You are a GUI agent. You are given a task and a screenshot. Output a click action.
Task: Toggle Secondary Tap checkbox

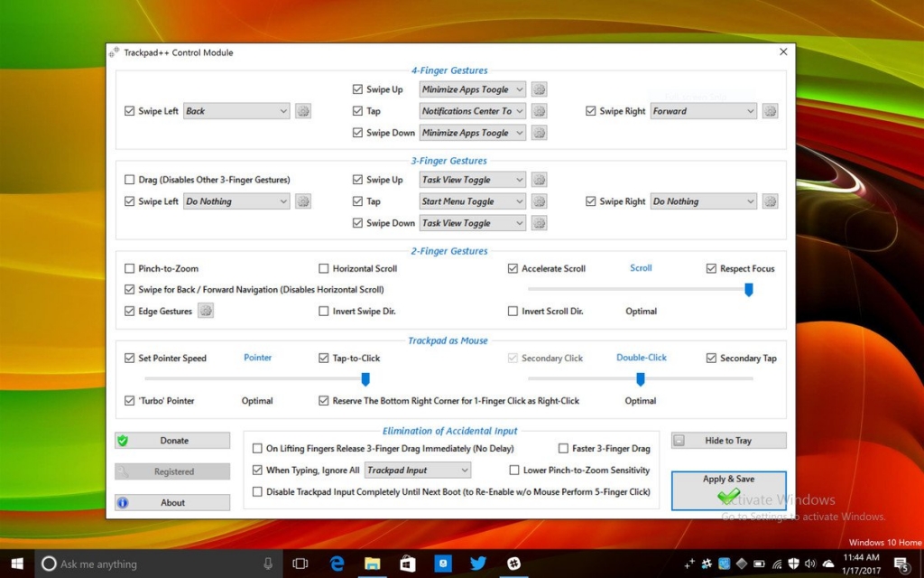point(711,358)
